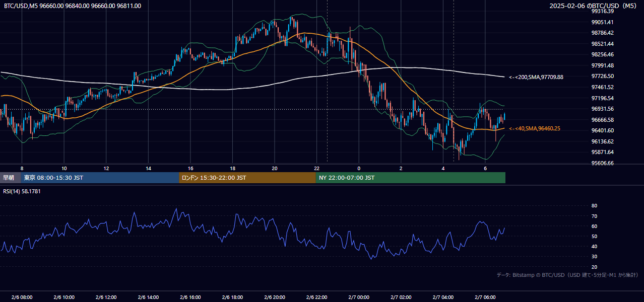Select the 東京 08:00-15:30 JST session bar
This screenshot has height=302, width=644.
tap(100, 178)
